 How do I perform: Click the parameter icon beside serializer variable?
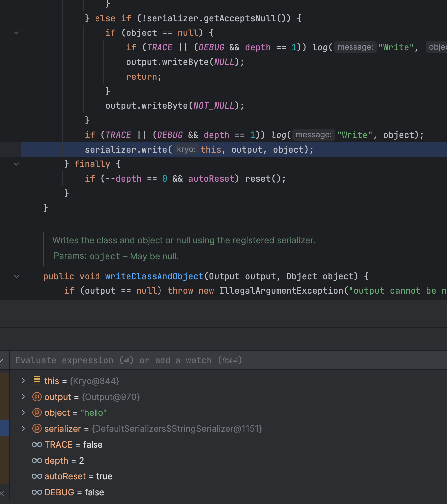point(37,428)
